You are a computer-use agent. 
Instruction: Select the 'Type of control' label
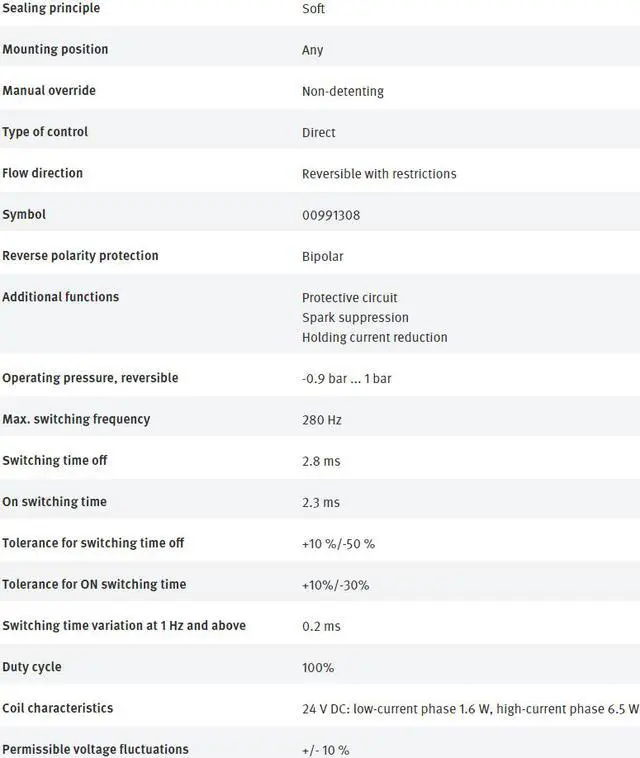point(45,132)
